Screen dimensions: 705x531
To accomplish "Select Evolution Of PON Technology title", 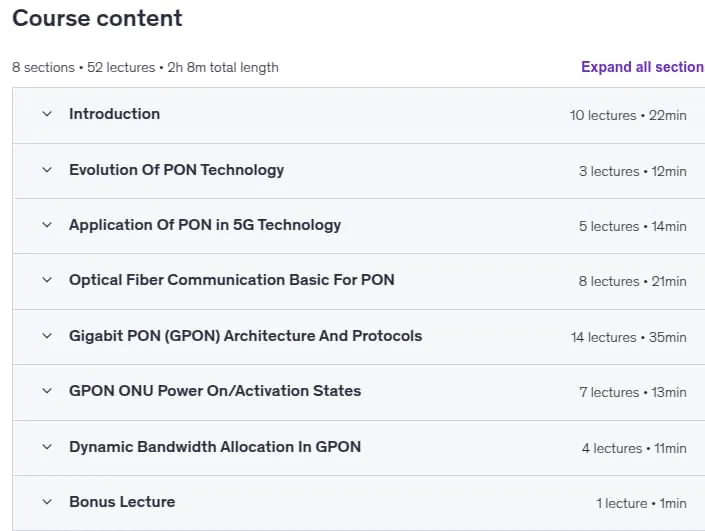I will click(x=176, y=170).
